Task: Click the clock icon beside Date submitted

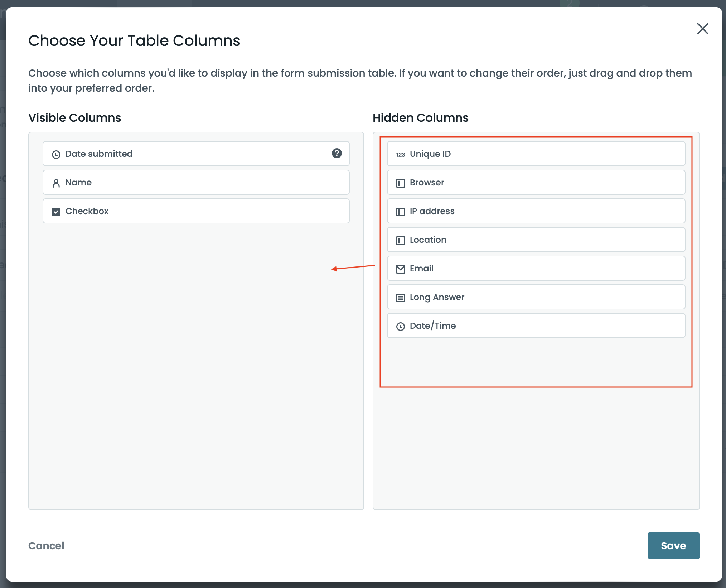Action: click(x=56, y=154)
